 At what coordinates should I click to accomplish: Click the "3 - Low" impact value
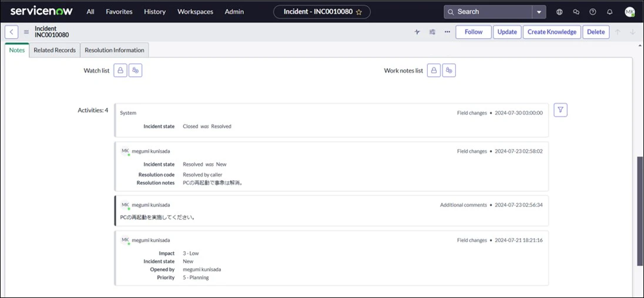coord(190,253)
